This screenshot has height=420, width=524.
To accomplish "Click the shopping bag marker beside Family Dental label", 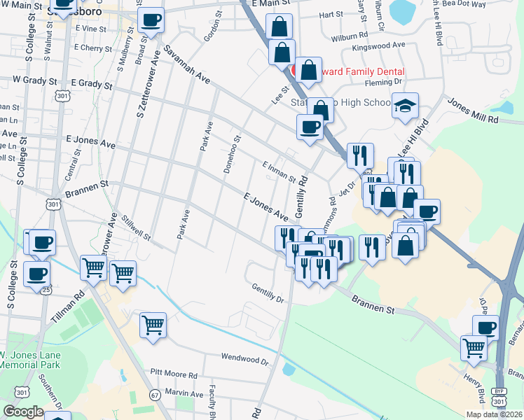I will (x=308, y=71).
